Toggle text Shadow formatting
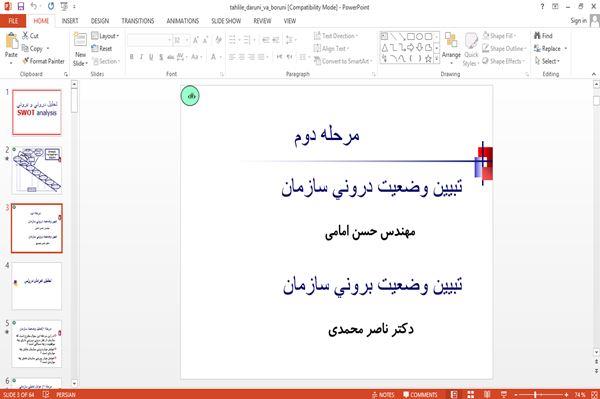Screen dimensions: 600x399 (x=161, y=57)
